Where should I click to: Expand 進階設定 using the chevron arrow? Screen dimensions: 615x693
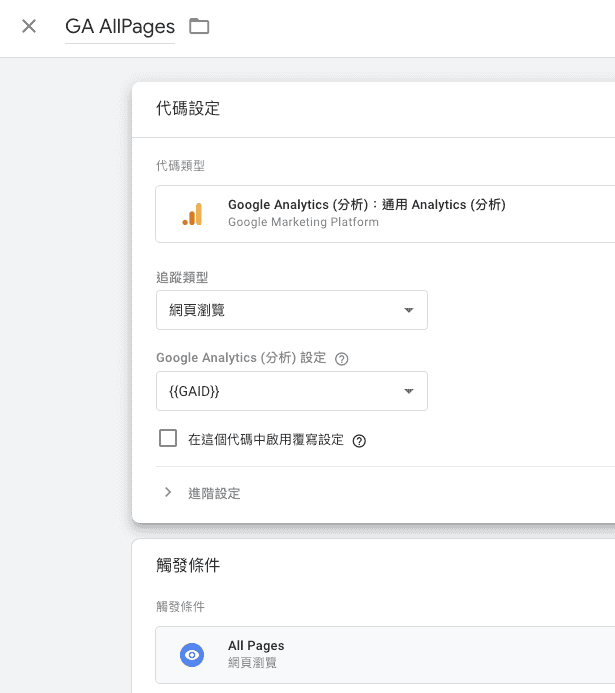[x=168, y=493]
